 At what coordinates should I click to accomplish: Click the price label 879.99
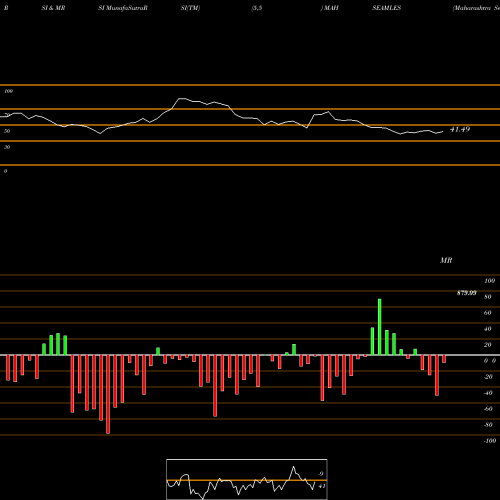[x=467, y=293]
